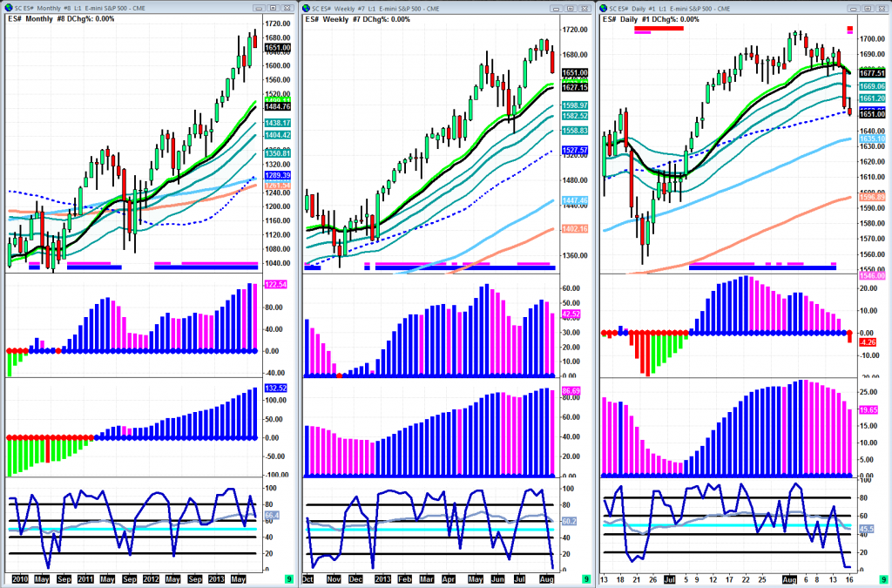Viewport: 892px width, 588px height.
Task: Click the 66.4 oscillator value on Monthly chart
Action: pyautogui.click(x=271, y=517)
